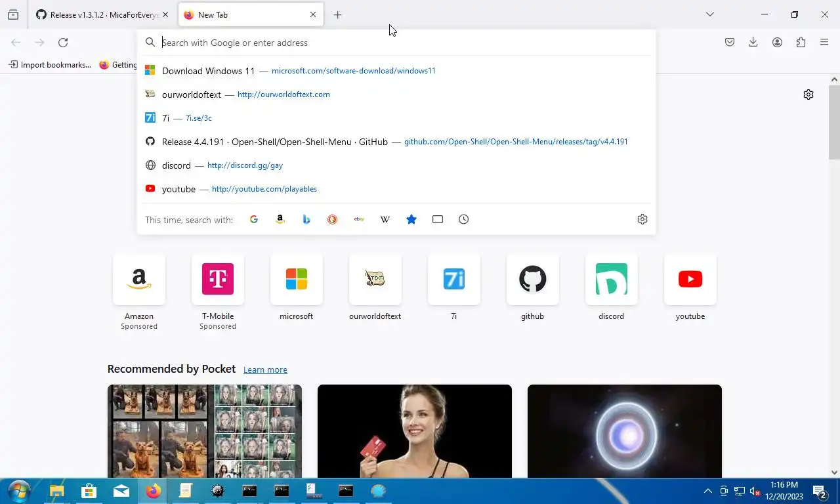The image size is (840, 504).
Task: Open the Pocket story with glowing ring
Action: 625,431
